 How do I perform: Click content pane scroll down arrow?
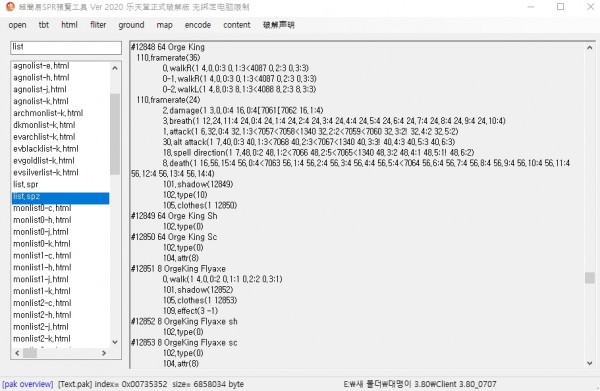590,363
